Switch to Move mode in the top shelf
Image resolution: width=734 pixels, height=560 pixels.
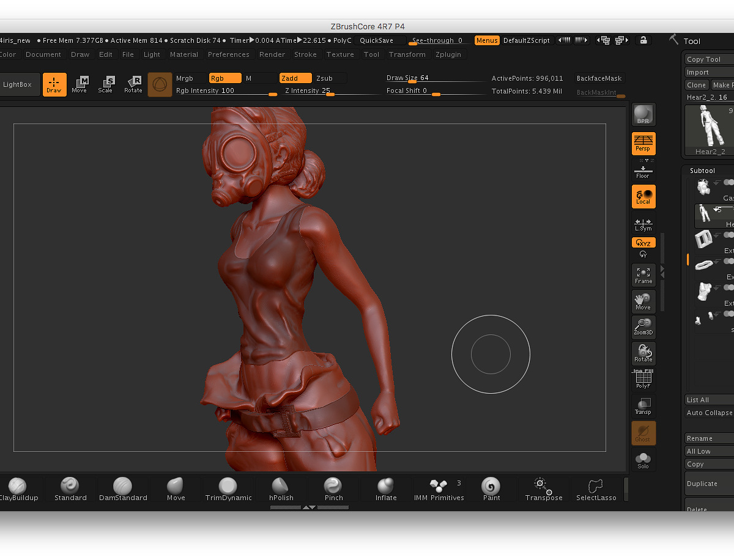tap(80, 85)
